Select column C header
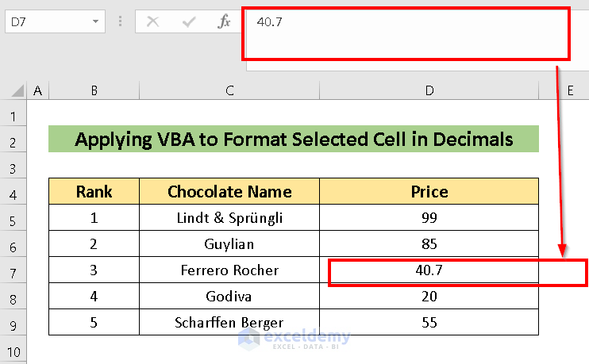 point(229,91)
